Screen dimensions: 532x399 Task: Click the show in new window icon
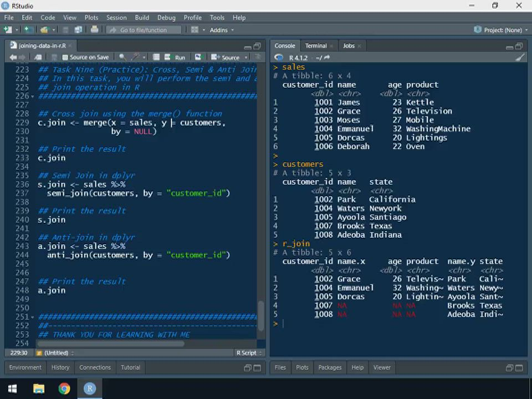[38, 57]
